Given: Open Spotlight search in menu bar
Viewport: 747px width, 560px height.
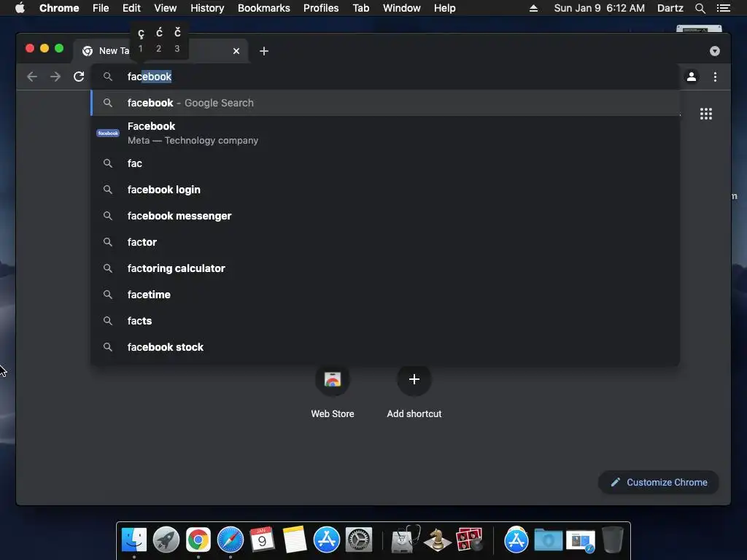Looking at the screenshot, I should click(700, 8).
